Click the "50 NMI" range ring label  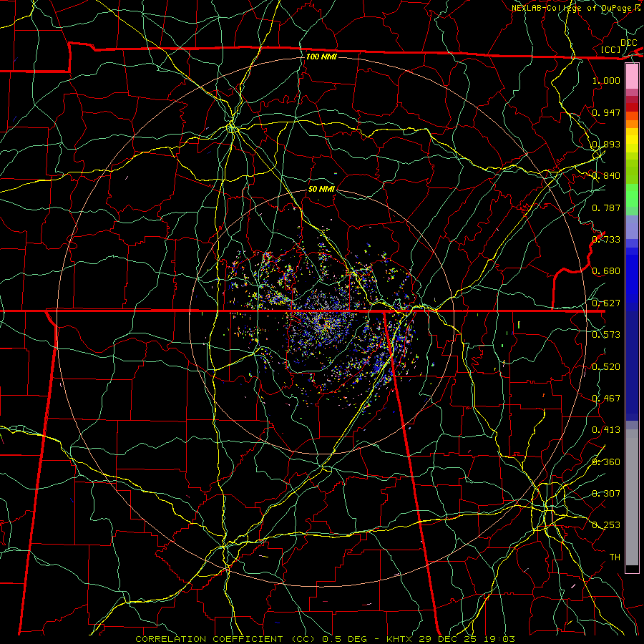(321, 189)
